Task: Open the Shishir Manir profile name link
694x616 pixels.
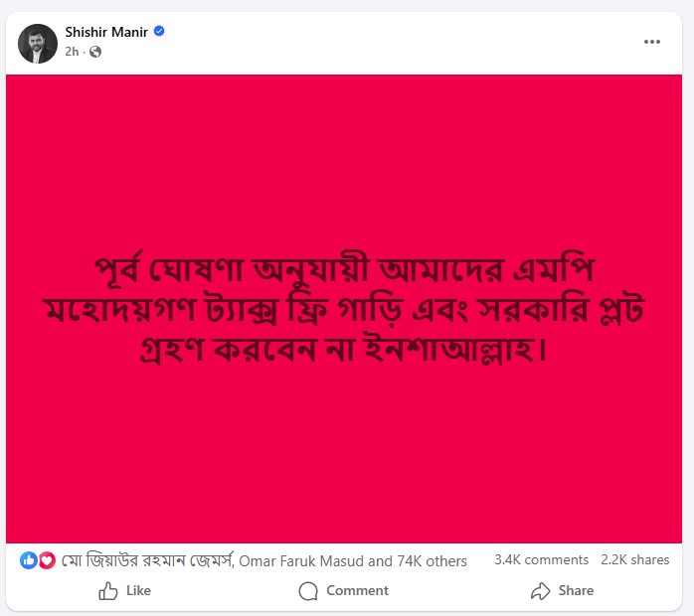Action: pos(106,32)
